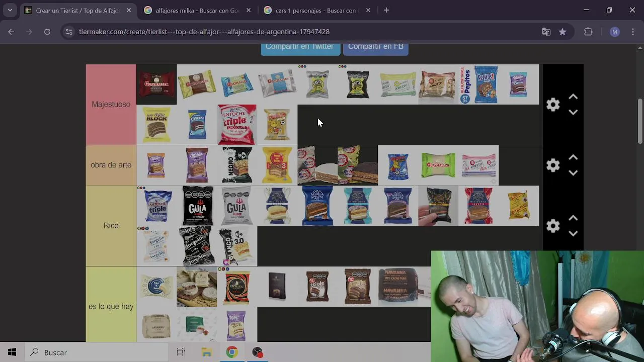This screenshot has width=644, height=362.
Task: Close the cars 1 personajes tab
Action: click(368, 10)
